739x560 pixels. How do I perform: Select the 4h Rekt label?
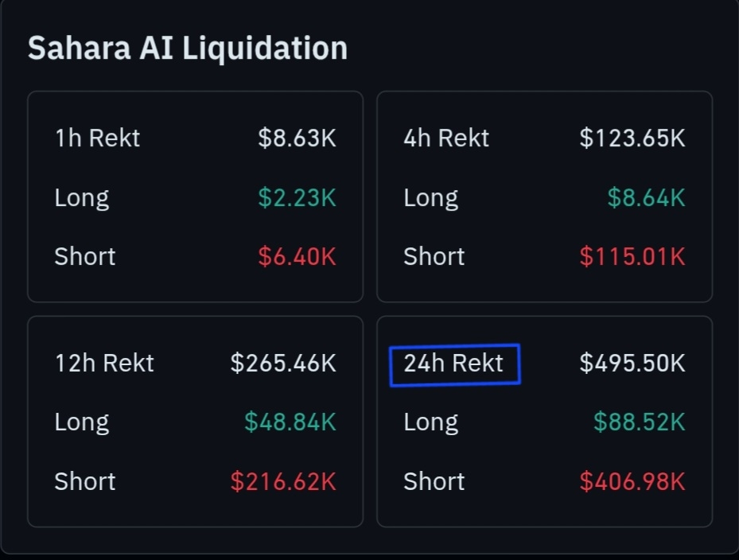tap(446, 138)
